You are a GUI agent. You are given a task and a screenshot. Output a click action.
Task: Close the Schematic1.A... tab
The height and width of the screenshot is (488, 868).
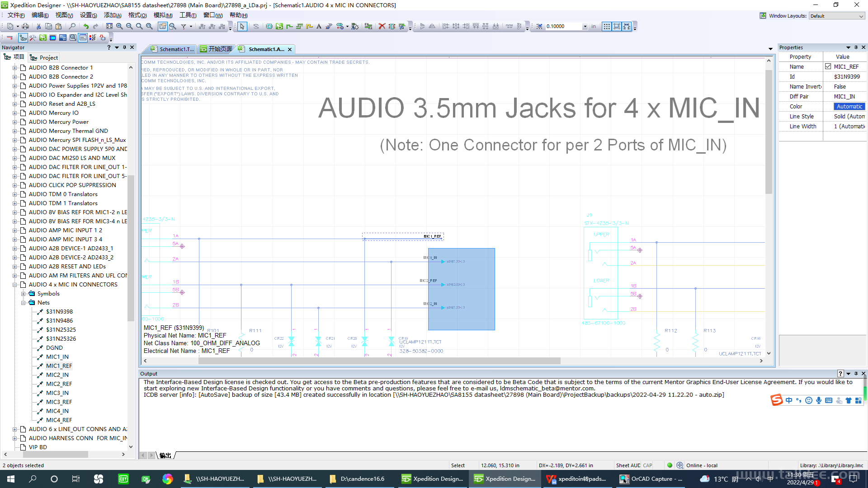(290, 49)
